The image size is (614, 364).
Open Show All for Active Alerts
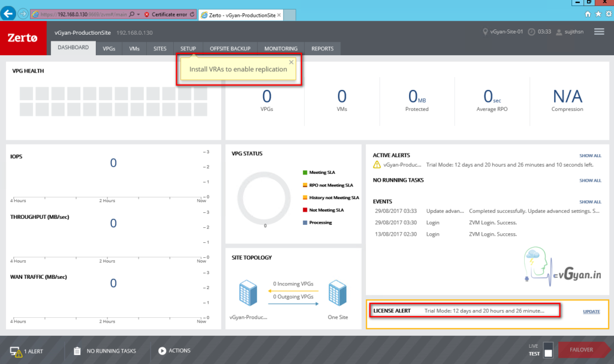pos(590,155)
